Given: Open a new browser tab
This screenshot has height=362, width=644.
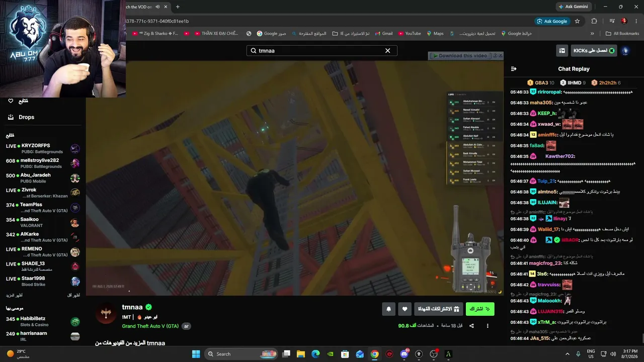Looking at the screenshot, I should click(x=178, y=7).
